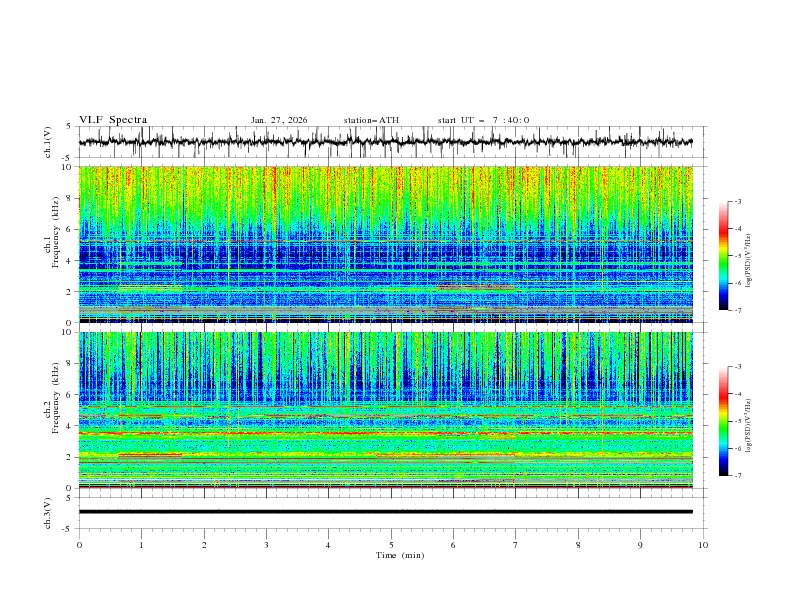Click the "ch.3(V)" axis label
The width and height of the screenshot is (792, 612).
(48, 513)
